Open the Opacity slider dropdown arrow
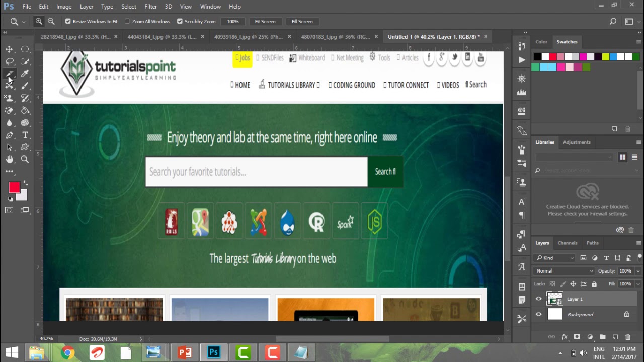This screenshot has width=644, height=362. 637,271
